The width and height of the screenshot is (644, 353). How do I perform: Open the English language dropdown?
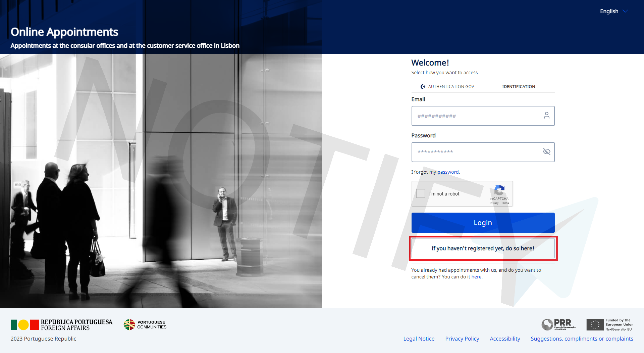point(609,11)
